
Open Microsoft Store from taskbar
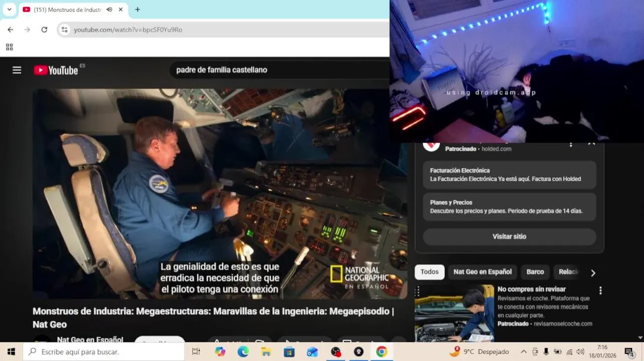tap(289, 351)
